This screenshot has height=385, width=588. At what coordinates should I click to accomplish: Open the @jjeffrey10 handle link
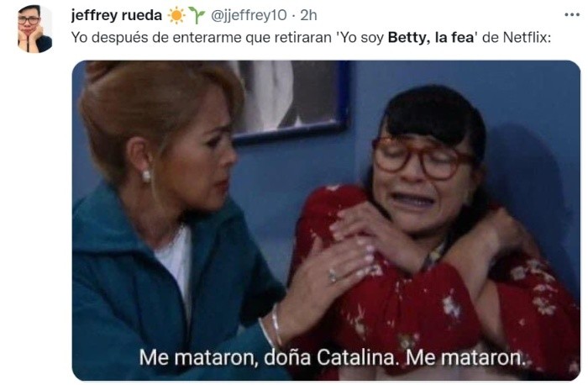249,15
